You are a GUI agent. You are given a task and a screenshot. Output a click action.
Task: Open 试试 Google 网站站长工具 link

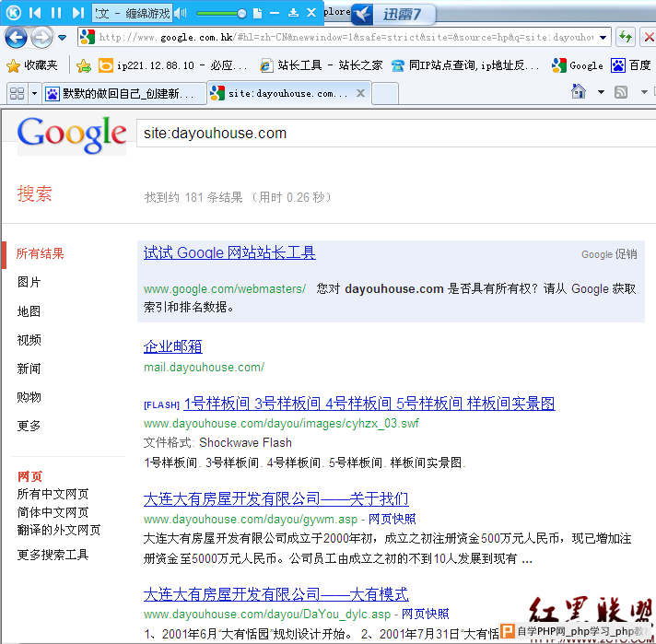pos(229,252)
